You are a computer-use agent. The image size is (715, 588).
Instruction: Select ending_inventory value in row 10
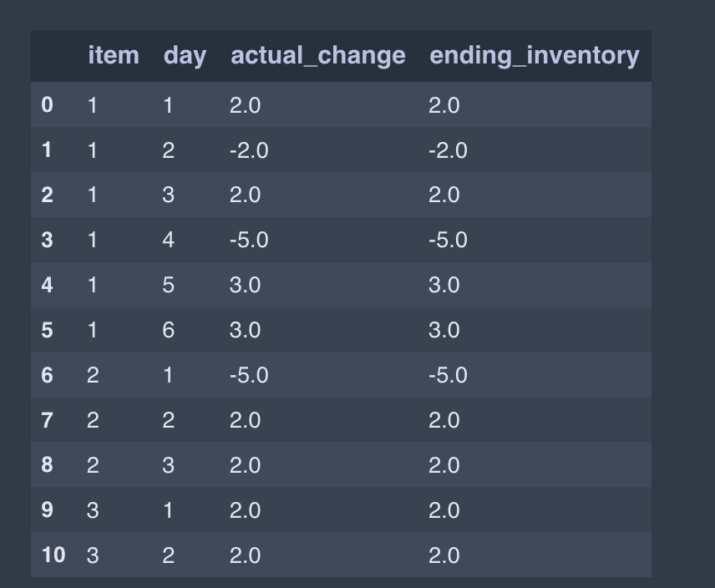click(x=444, y=555)
